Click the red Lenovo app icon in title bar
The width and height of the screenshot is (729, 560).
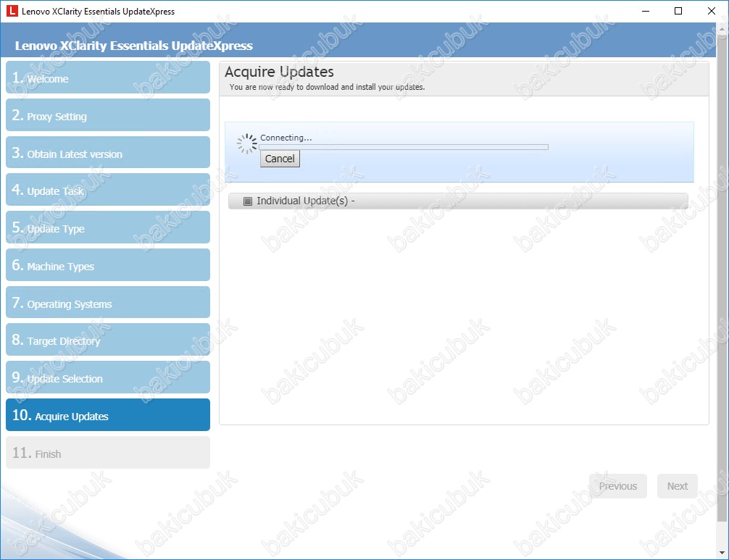(12, 11)
